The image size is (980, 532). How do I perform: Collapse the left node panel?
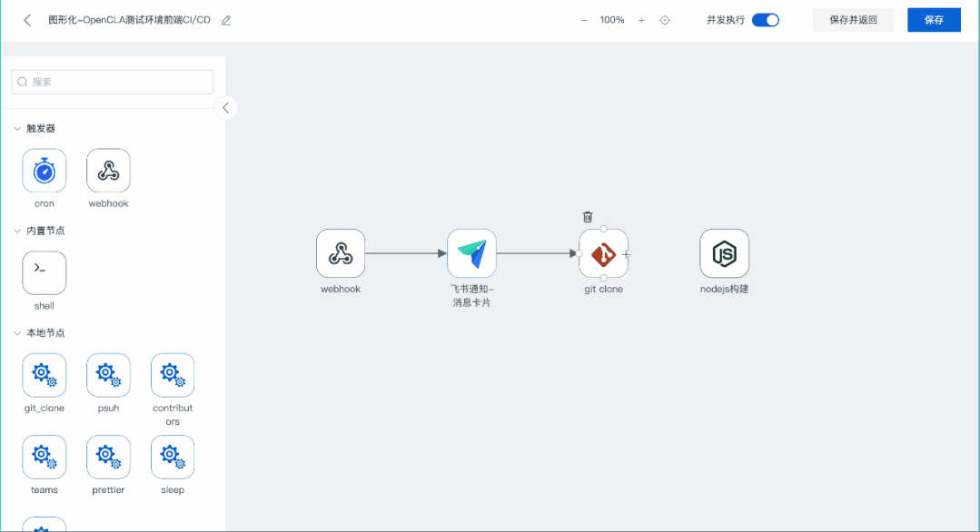pos(225,108)
